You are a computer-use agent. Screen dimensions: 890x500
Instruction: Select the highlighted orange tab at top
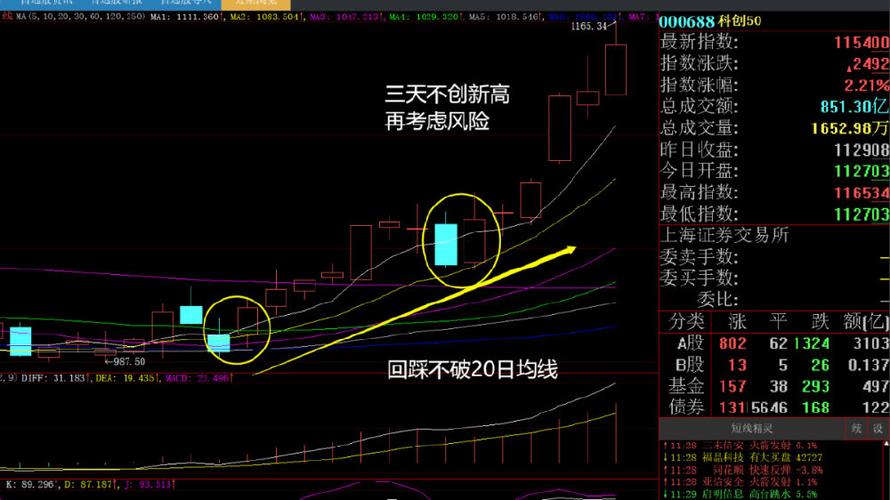point(253,4)
